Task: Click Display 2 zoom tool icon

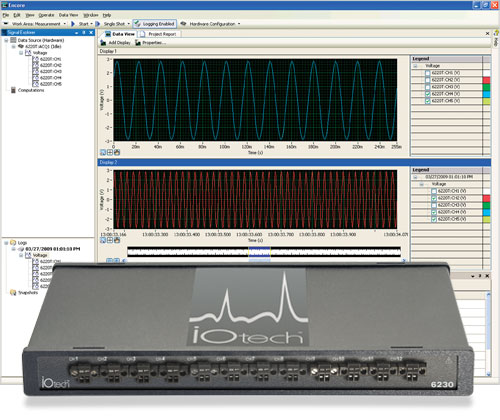Action: pyautogui.click(x=103, y=240)
